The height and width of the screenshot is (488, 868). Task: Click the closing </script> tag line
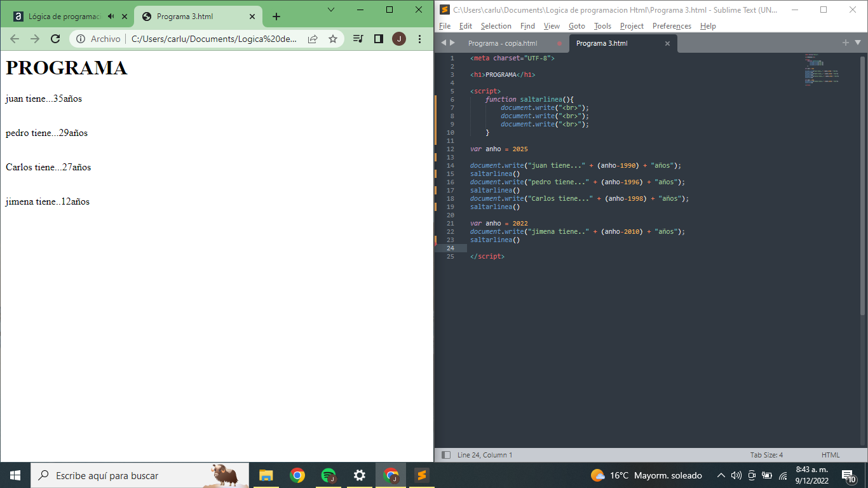(487, 256)
